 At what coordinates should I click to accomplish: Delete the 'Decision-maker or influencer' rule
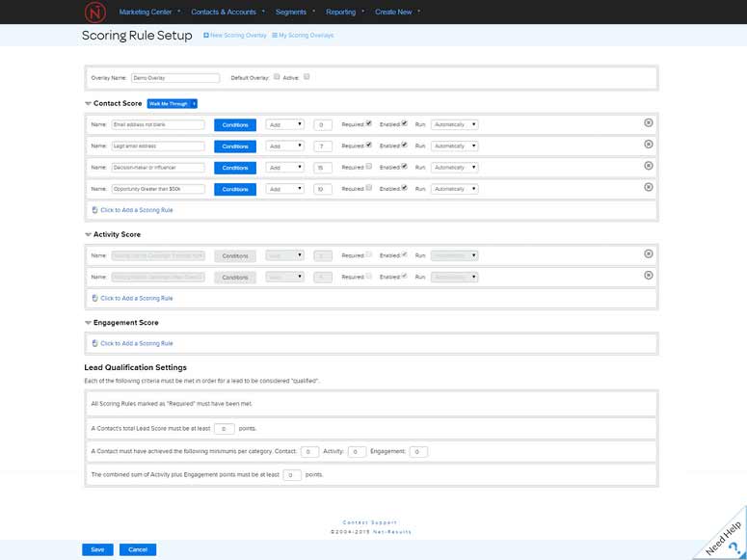coord(648,166)
